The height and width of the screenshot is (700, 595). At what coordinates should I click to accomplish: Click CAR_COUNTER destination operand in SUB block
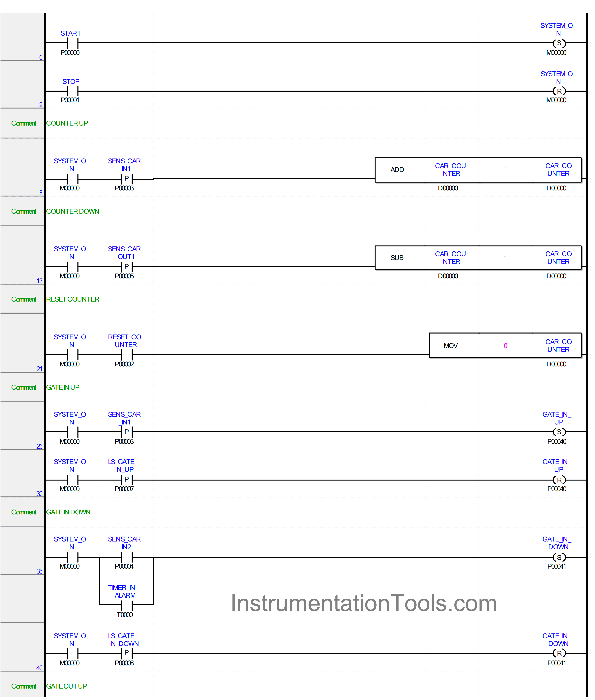[559, 258]
